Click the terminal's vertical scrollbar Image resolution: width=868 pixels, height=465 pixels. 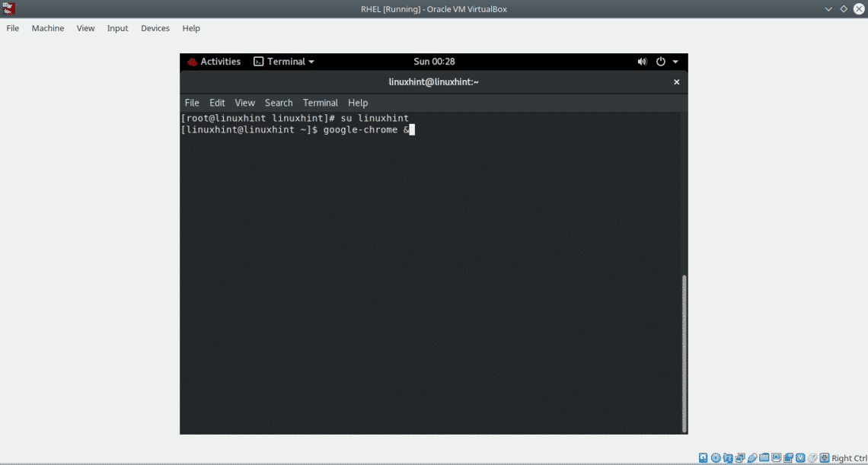(x=684, y=350)
